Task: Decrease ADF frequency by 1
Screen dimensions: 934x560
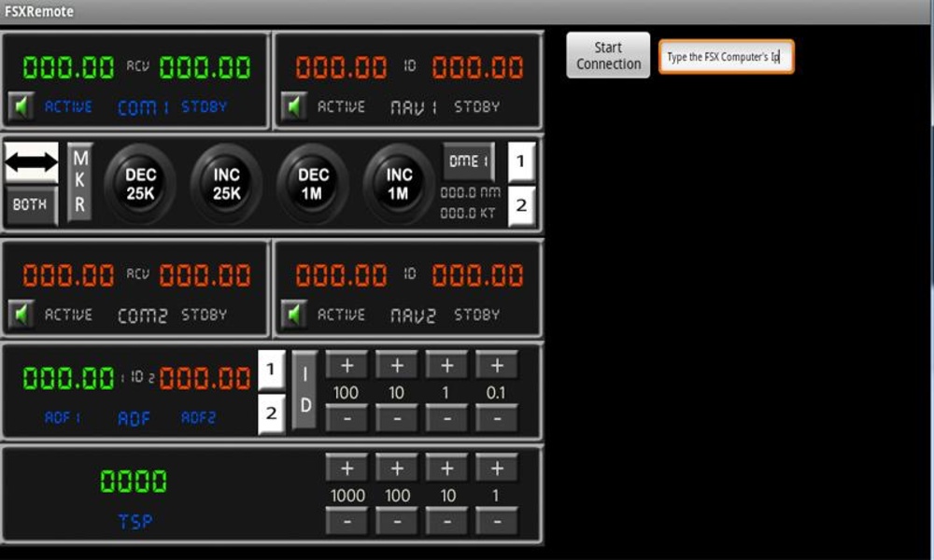Action: [x=446, y=418]
